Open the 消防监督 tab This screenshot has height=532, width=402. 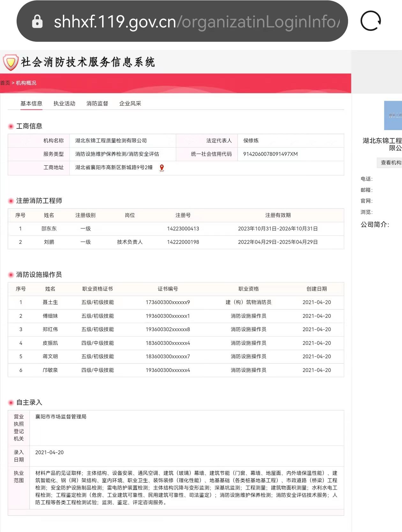click(97, 103)
